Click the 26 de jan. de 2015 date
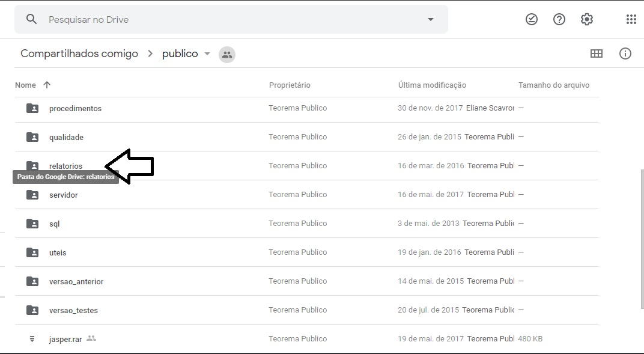The height and width of the screenshot is (354, 644). (429, 137)
